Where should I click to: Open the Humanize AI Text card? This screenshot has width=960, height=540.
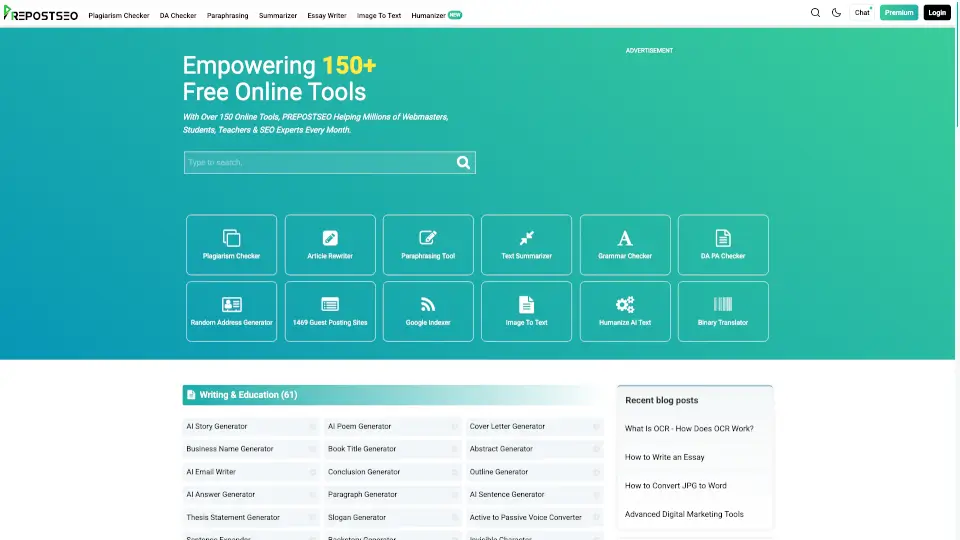click(x=625, y=311)
